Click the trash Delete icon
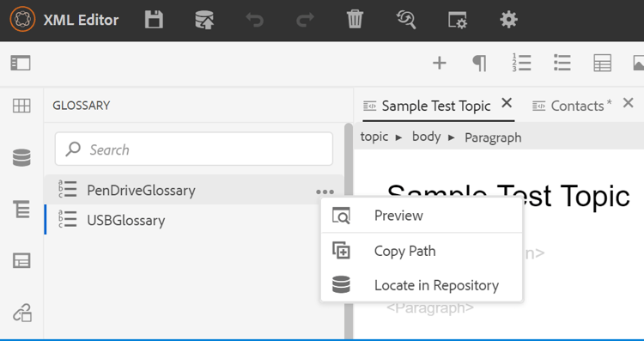Viewport: 644px width, 341px height. (355, 20)
